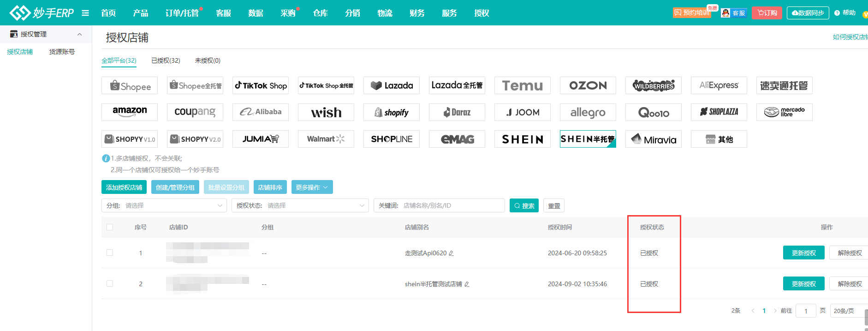Select the shopify platform logo
This screenshot has height=331, width=868.
point(392,112)
